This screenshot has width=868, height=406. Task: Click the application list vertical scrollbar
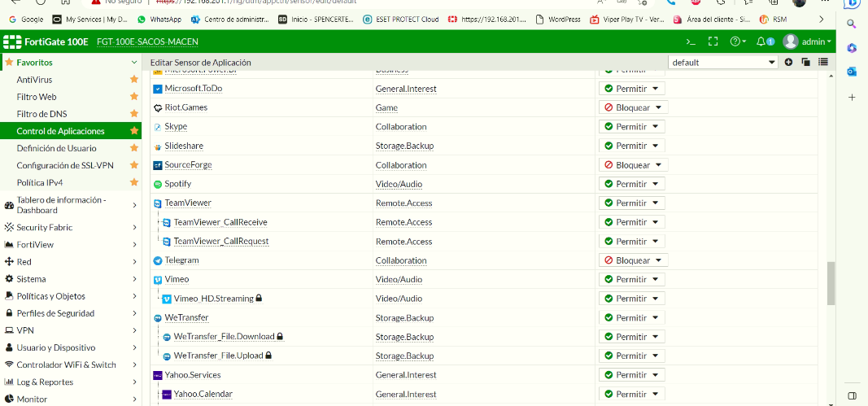click(831, 283)
